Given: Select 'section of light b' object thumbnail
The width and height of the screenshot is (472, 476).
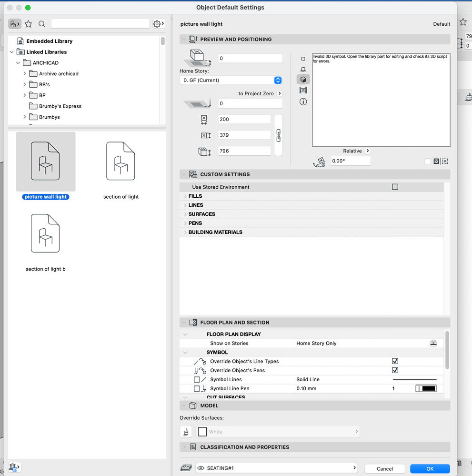Looking at the screenshot, I should pos(45,233).
